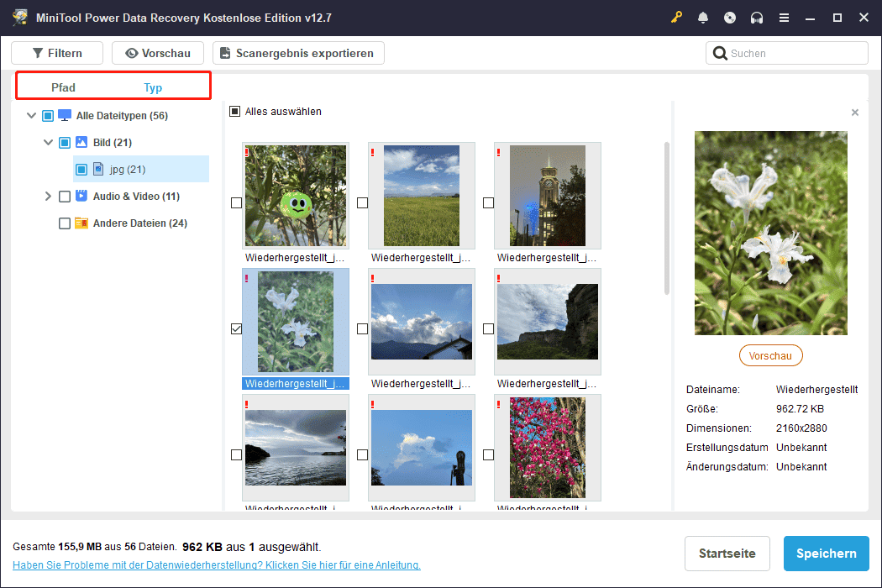
Task: Click the yellow key registration icon
Action: coord(677,18)
